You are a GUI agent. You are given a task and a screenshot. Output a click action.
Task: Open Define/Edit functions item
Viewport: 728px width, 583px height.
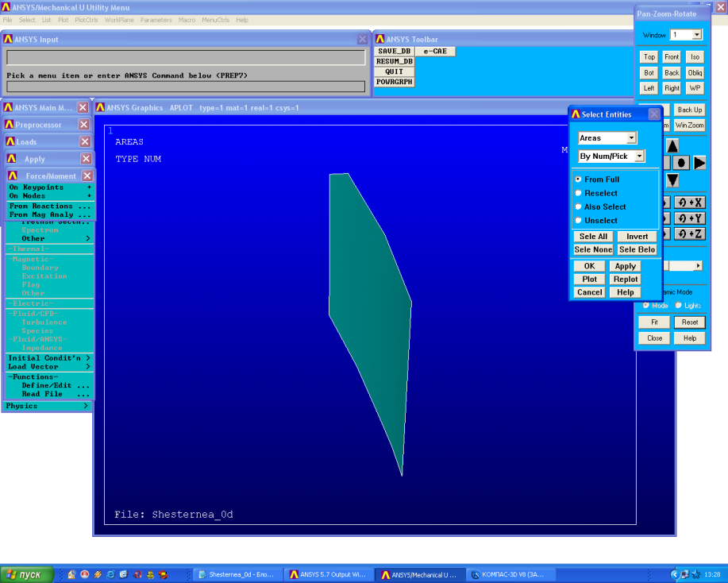[x=48, y=385]
